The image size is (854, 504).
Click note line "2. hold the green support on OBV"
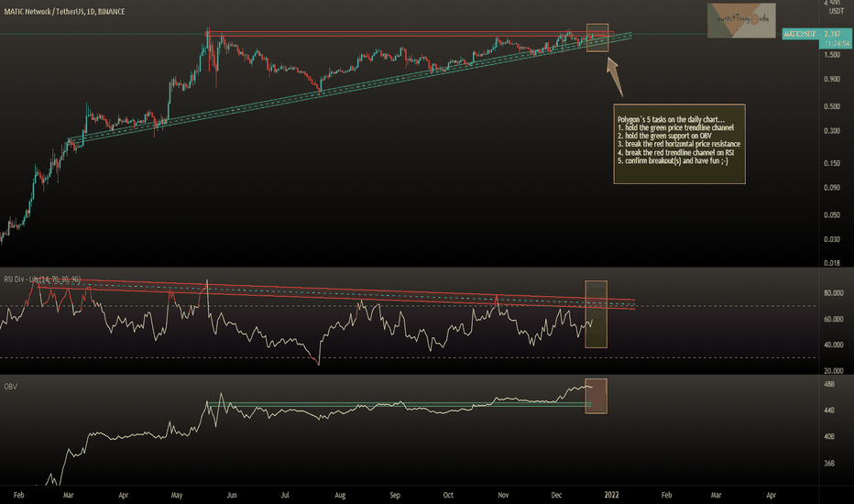coord(664,136)
